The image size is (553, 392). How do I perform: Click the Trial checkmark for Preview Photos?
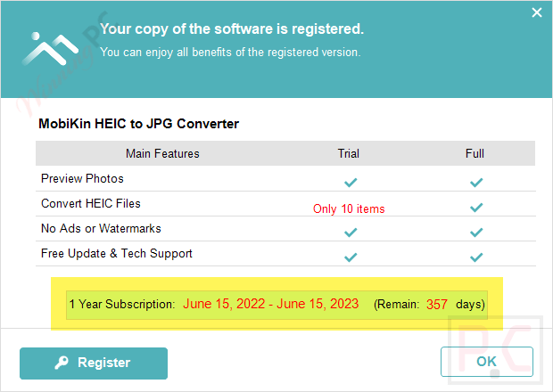coord(350,182)
